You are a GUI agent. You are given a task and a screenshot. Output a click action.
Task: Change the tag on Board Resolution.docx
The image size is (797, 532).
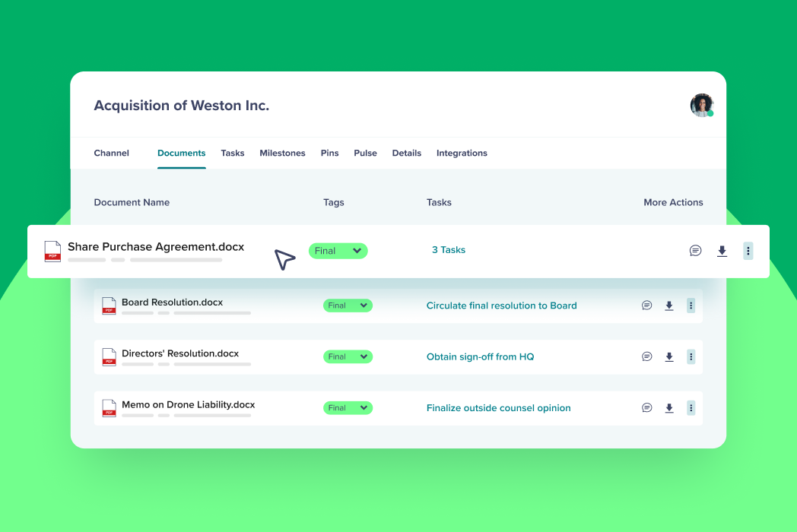[348, 305]
